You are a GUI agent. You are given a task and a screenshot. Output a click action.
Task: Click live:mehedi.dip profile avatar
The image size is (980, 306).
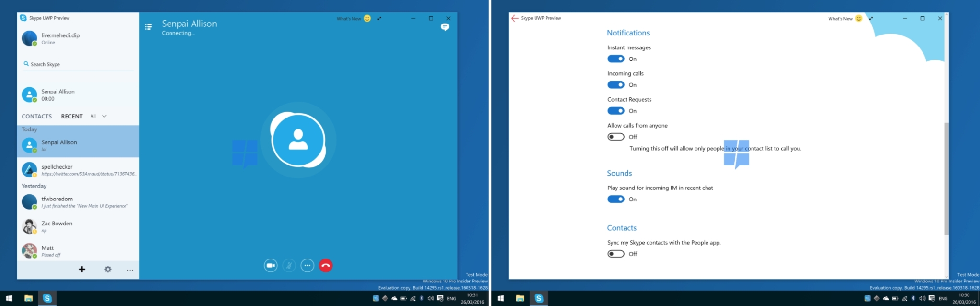29,38
